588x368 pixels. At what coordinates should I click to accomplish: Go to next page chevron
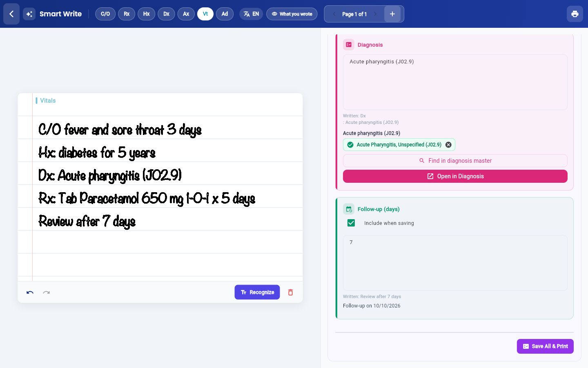pyautogui.click(x=375, y=14)
